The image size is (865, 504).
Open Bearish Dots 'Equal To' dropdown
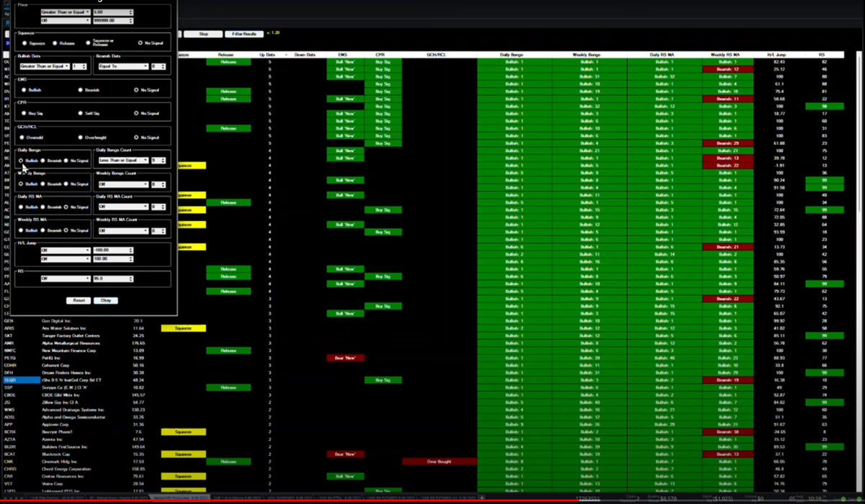(121, 66)
